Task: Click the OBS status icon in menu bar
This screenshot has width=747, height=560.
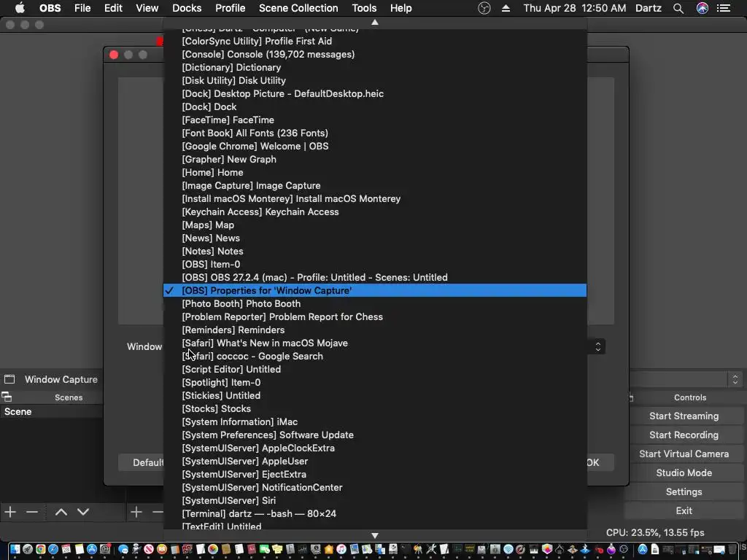Action: click(484, 8)
